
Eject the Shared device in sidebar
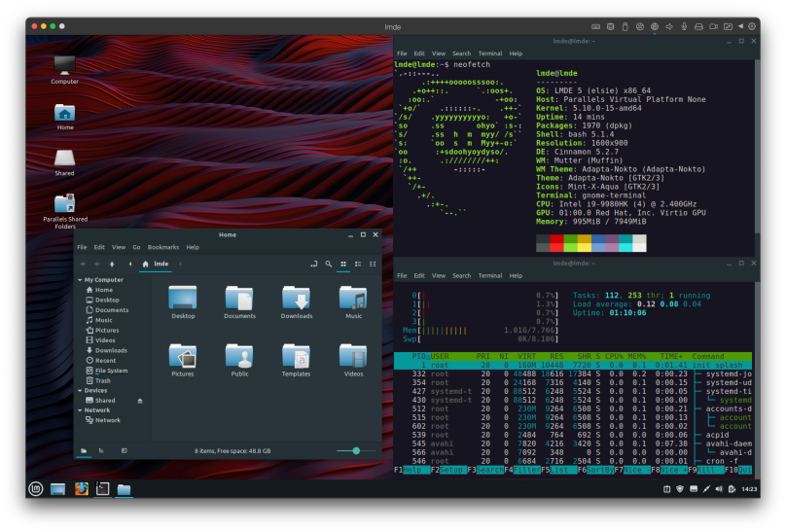(140, 401)
